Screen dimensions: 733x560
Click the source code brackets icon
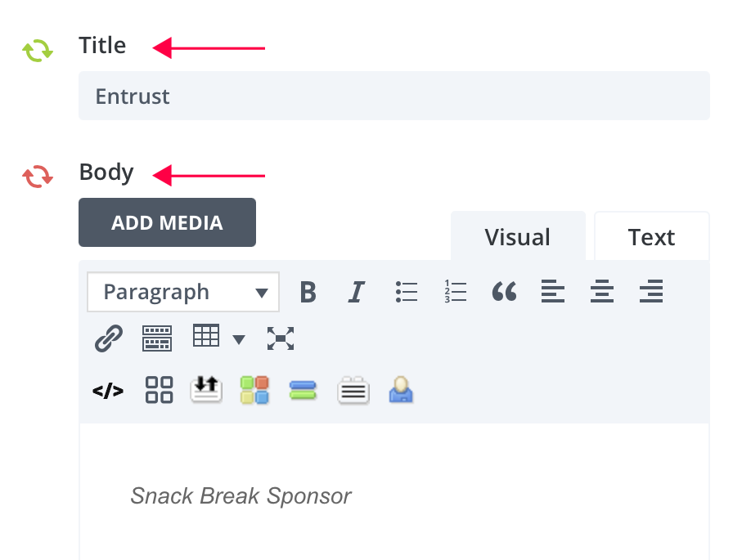108,390
